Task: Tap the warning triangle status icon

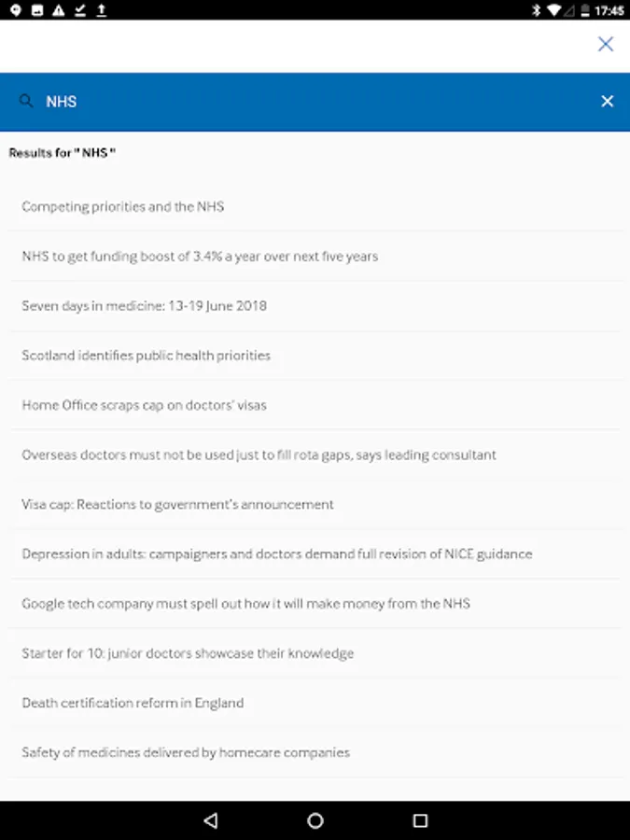Action: [x=59, y=10]
